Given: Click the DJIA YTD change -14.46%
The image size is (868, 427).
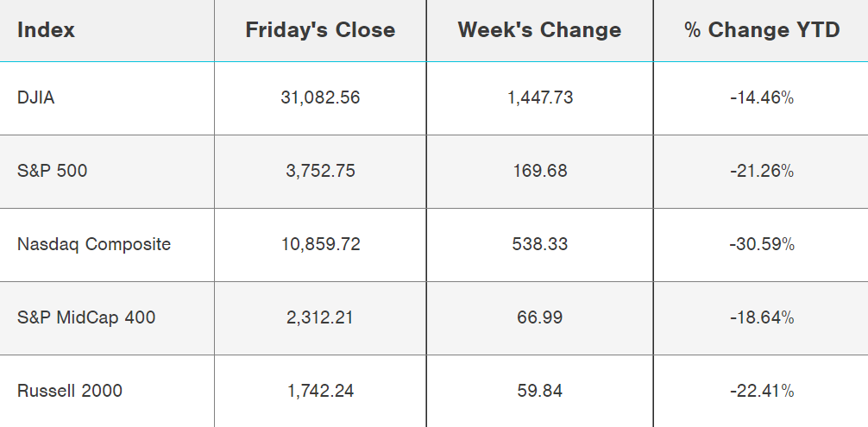Looking at the screenshot, I should tap(761, 97).
